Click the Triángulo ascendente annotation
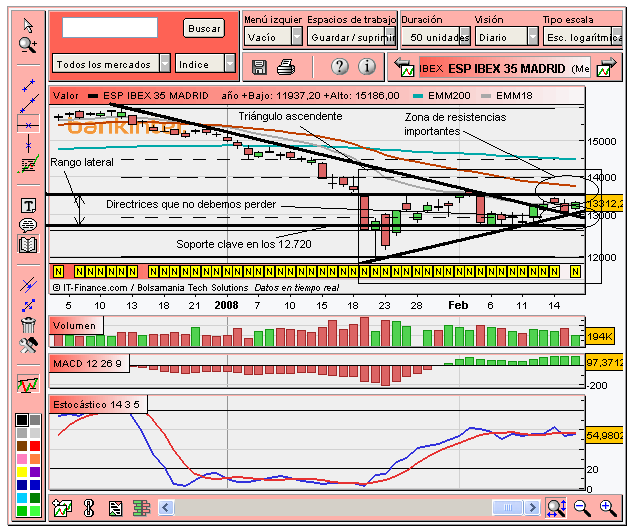631x532 pixels. [290, 116]
